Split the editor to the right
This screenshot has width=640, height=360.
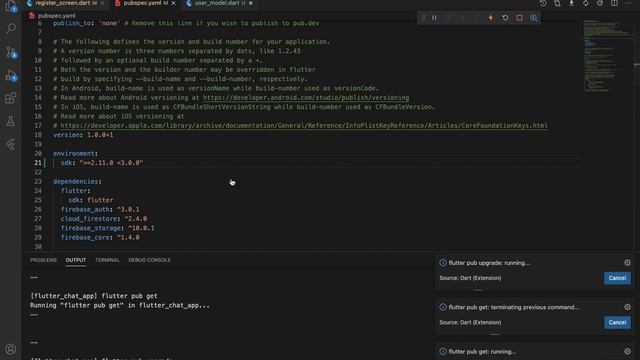click(x=614, y=3)
